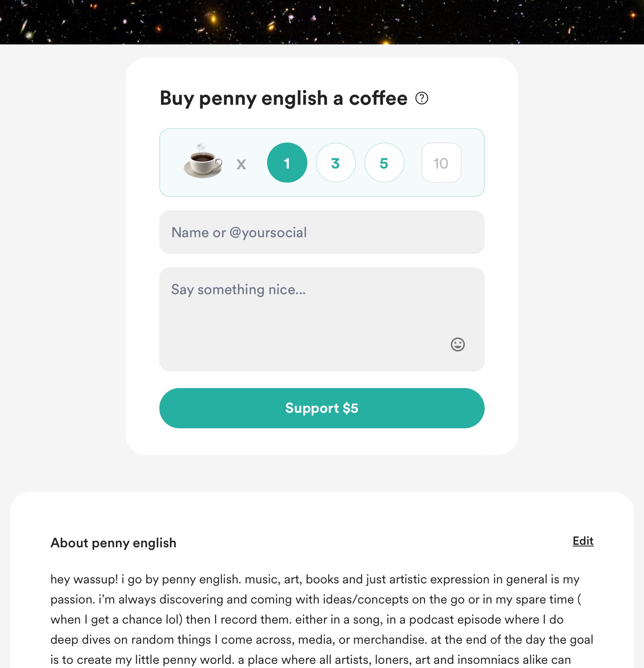Select 3 coffees quantity
Screen dimensions: 644x668
tap(335, 163)
